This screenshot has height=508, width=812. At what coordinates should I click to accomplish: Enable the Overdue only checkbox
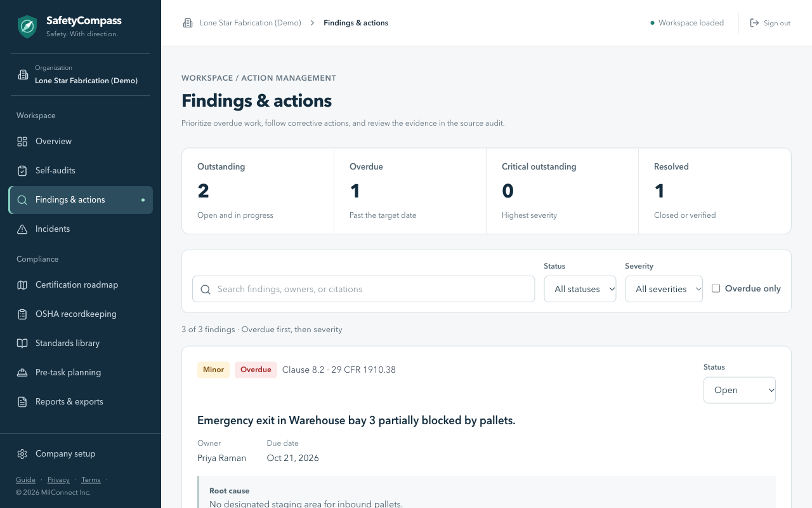pyautogui.click(x=716, y=288)
